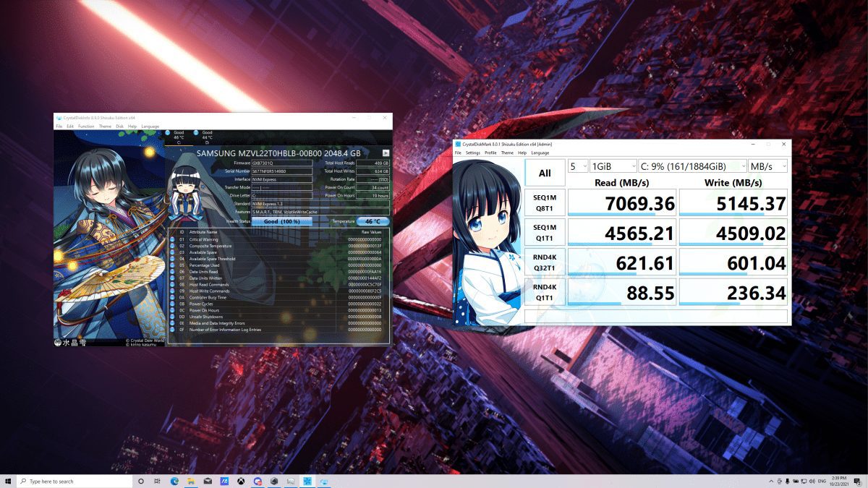Open File menu in CrystalDiskInfo
Viewport: 868px width, 488px height.
click(59, 127)
